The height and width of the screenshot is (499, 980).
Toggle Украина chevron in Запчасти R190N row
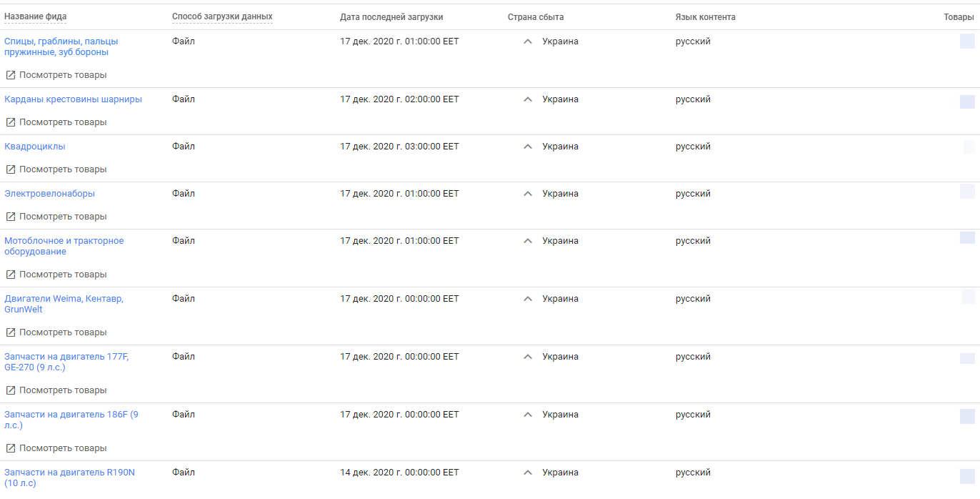pyautogui.click(x=528, y=473)
